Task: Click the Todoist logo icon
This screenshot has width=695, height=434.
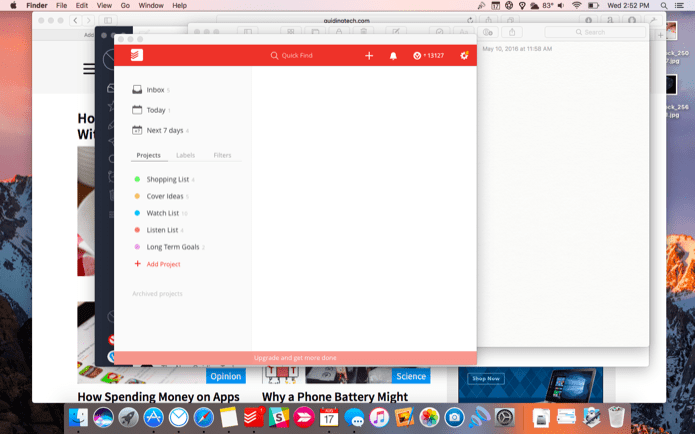Action: (137, 55)
